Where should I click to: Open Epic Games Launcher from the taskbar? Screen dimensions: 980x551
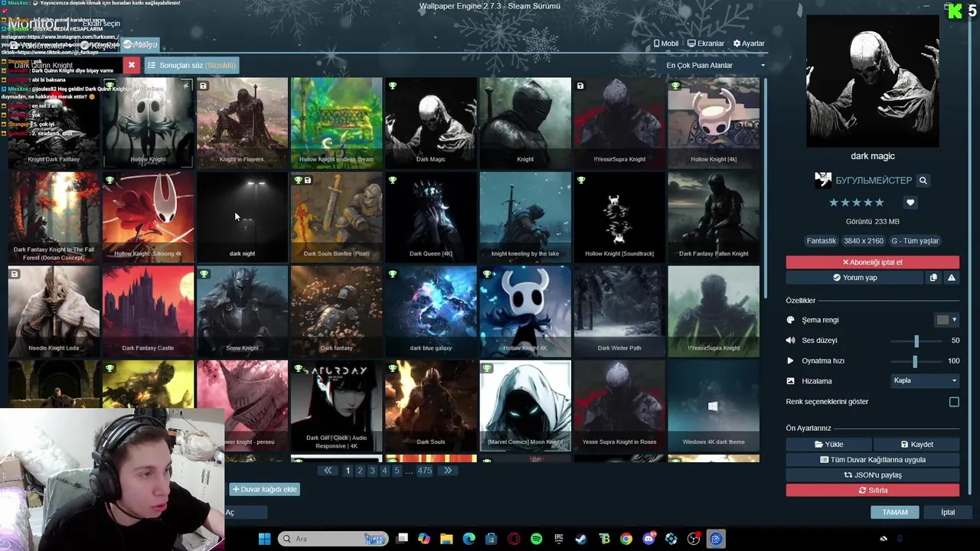[x=559, y=539]
